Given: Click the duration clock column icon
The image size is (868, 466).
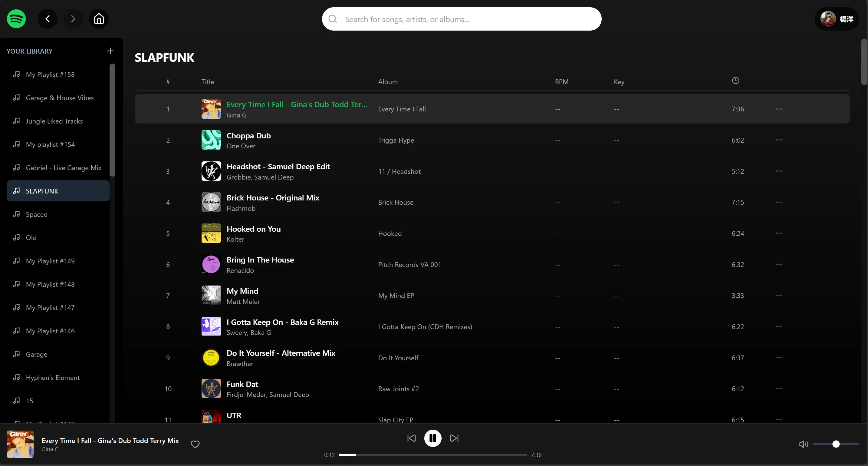Looking at the screenshot, I should click(735, 80).
